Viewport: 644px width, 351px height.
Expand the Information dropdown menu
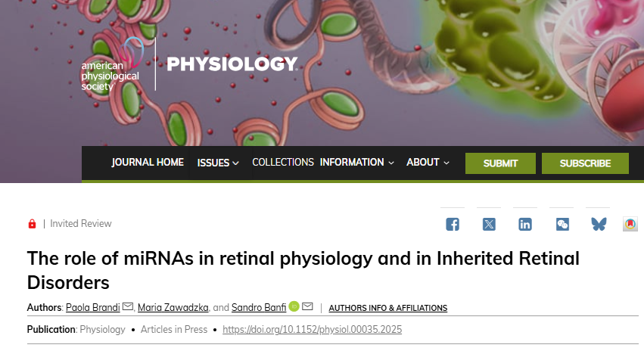356,163
